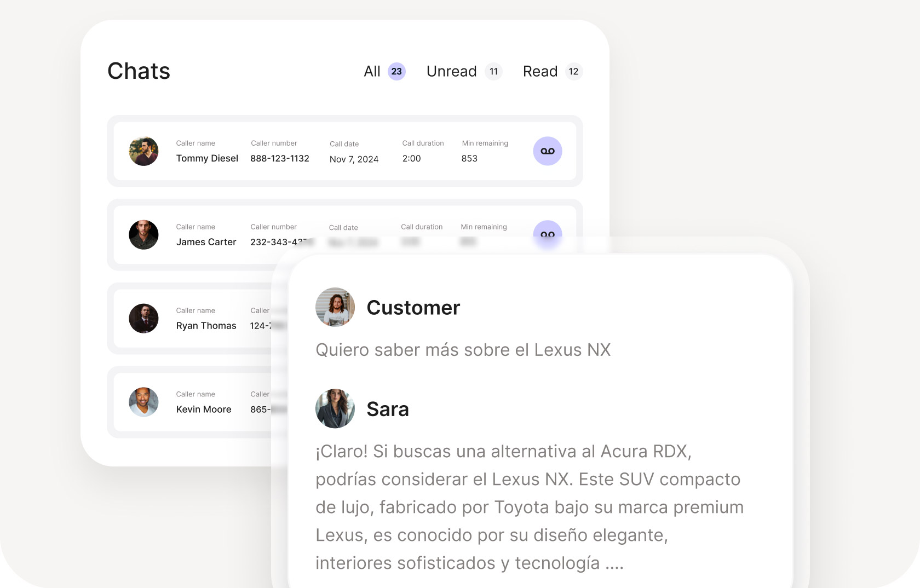
Task: Click call duration 2:00 for Tommy Diesel
Action: 411,158
